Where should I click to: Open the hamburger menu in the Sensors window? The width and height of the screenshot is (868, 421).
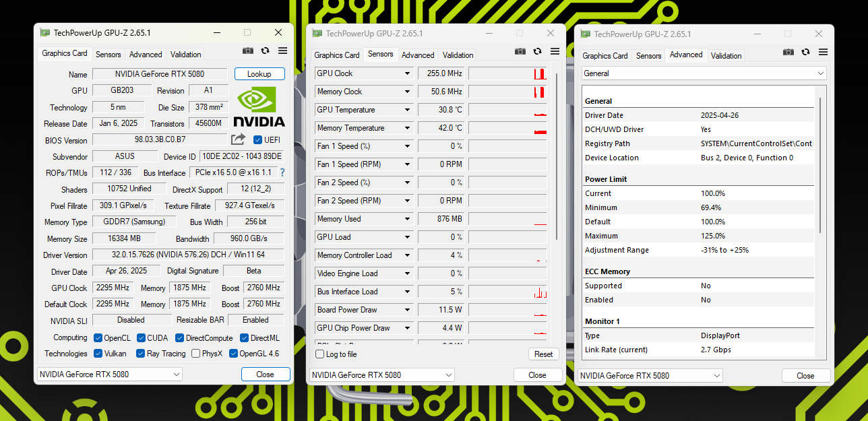555,51
